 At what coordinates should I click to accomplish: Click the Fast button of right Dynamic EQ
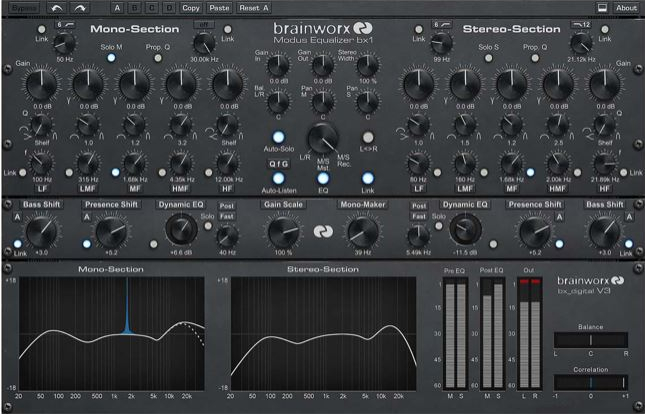click(x=419, y=216)
